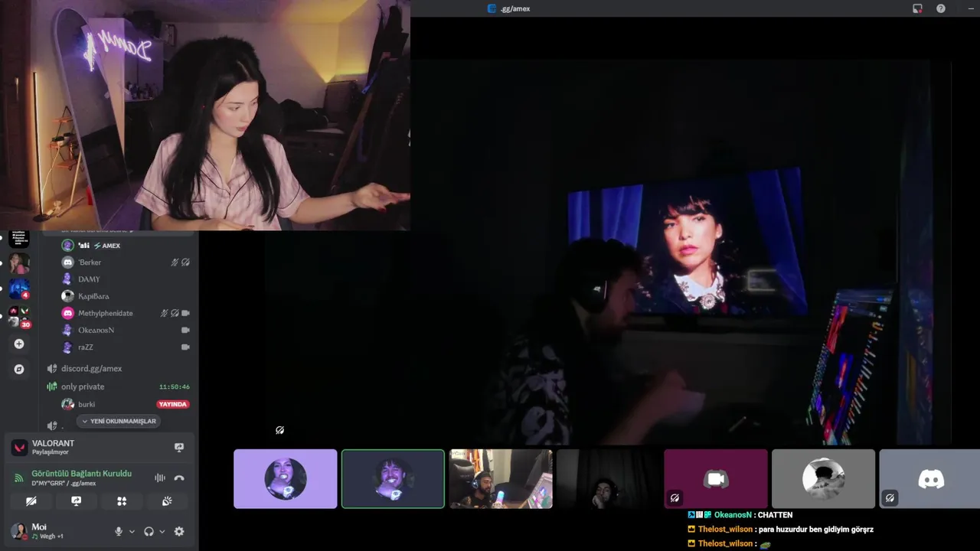This screenshot has height=551, width=980.
Task: Open the dark webcam tile with headphones user
Action: (x=609, y=479)
